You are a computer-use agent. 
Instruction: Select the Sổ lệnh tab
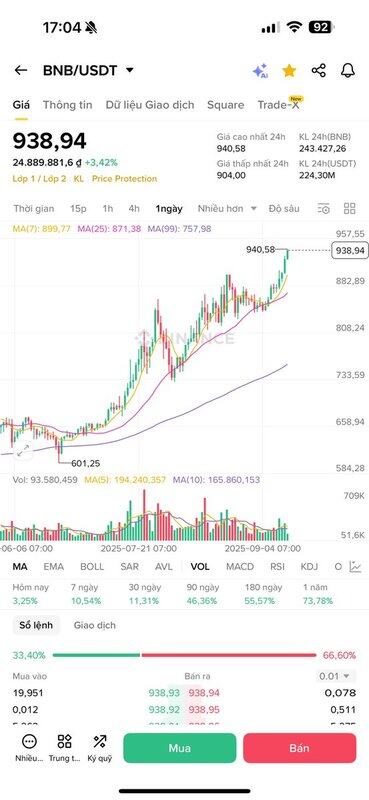[x=36, y=625]
